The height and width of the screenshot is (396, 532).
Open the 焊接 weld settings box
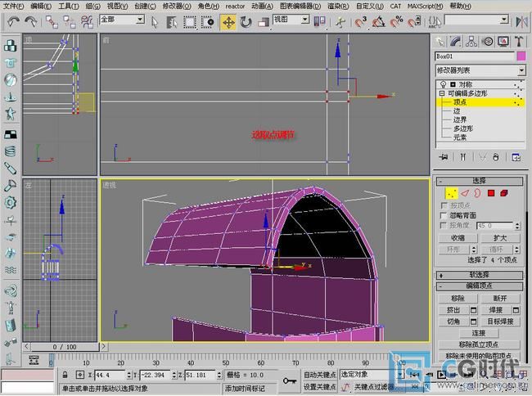[x=516, y=310]
